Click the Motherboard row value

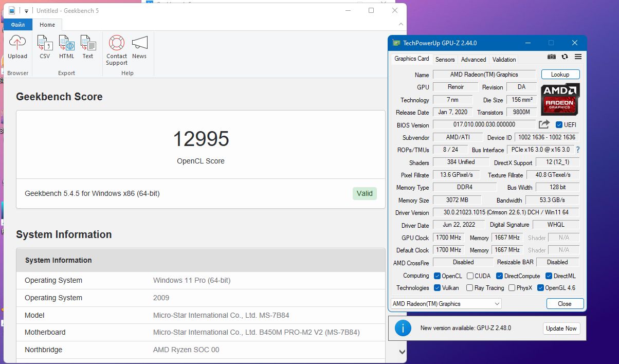257,332
